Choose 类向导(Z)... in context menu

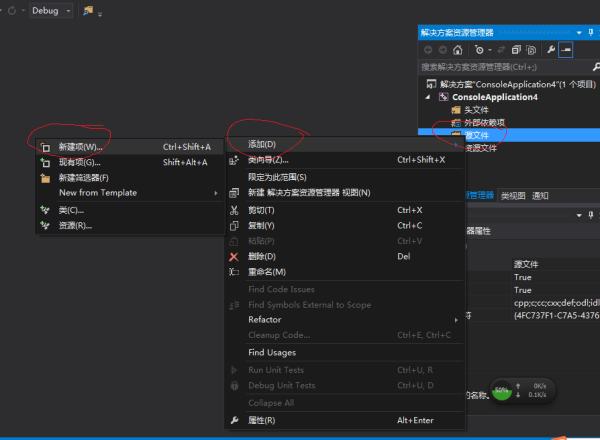point(346,160)
